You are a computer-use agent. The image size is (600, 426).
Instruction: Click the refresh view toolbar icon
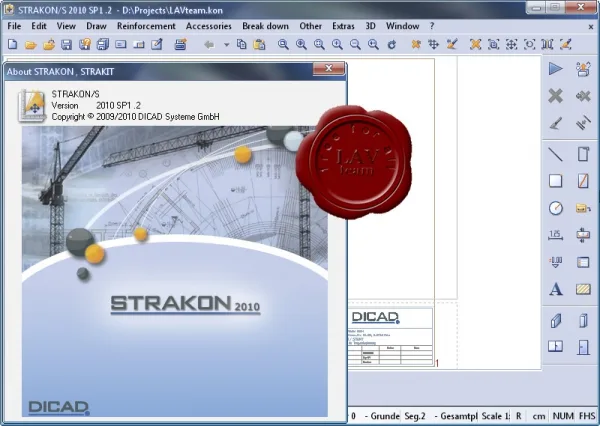pyautogui.click(x=391, y=44)
